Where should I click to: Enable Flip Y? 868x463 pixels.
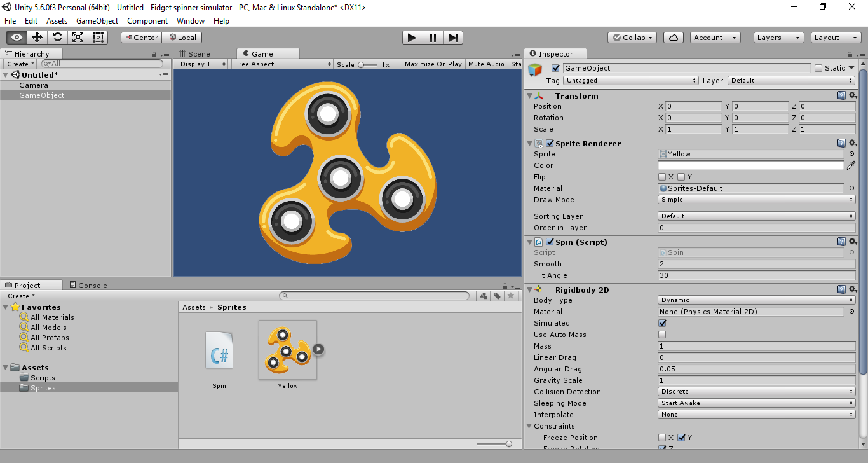[x=681, y=177]
